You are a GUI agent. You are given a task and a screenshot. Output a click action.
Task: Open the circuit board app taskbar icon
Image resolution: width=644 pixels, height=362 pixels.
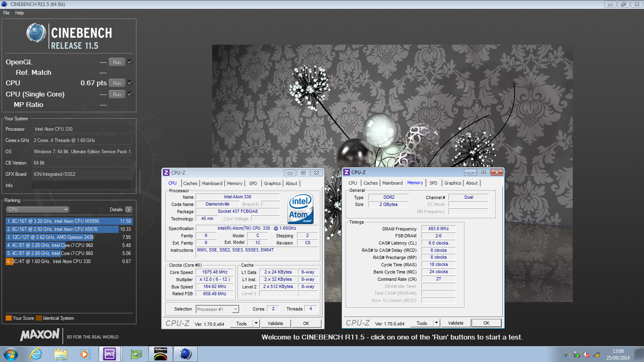click(x=136, y=354)
